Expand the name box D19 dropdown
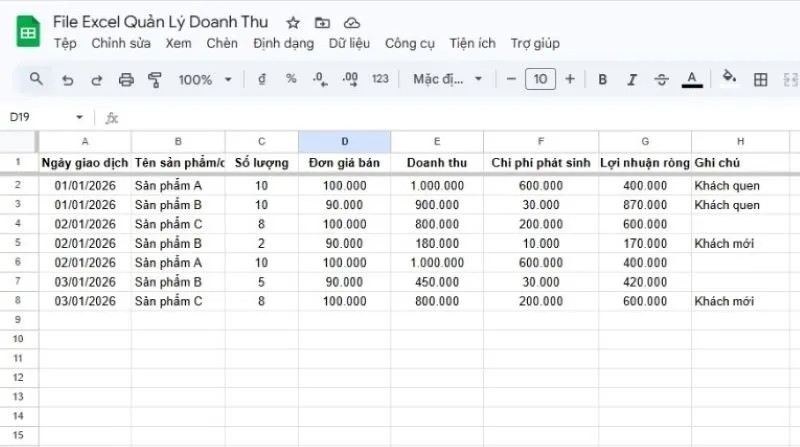The height and width of the screenshot is (447, 800). 80,117
